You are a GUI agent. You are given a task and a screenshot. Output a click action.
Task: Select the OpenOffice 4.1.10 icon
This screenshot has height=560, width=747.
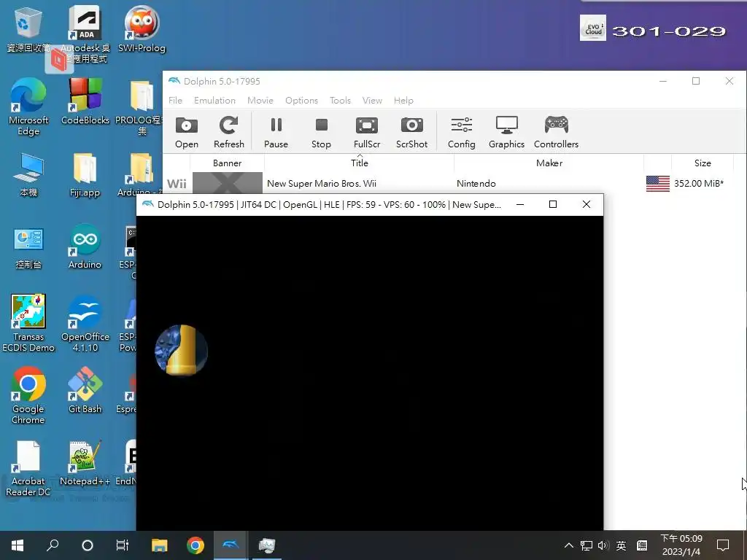(85, 323)
